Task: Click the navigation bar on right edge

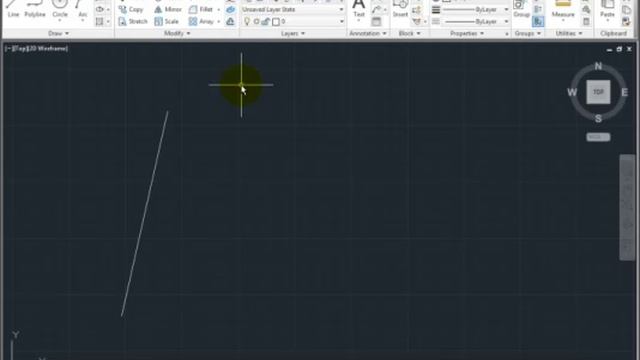Action: point(627,207)
